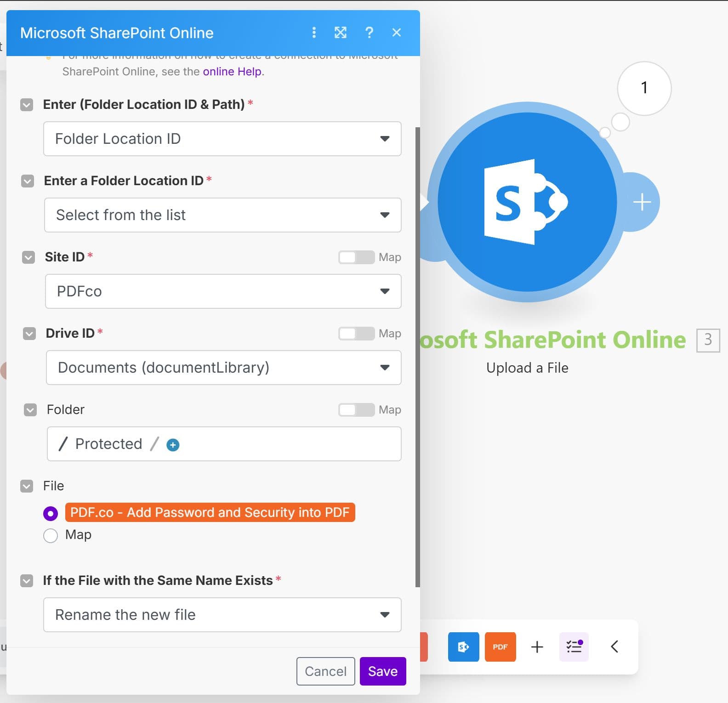Viewport: 728px width, 703px height.
Task: Click the orange PDF icon in toolbar
Action: pyautogui.click(x=500, y=647)
